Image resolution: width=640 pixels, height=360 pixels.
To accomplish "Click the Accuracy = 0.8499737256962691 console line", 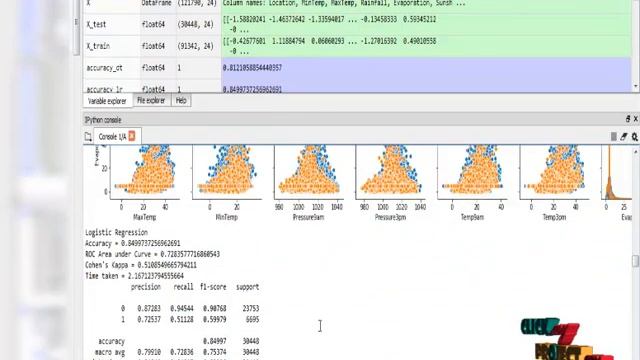I will pos(133,244).
